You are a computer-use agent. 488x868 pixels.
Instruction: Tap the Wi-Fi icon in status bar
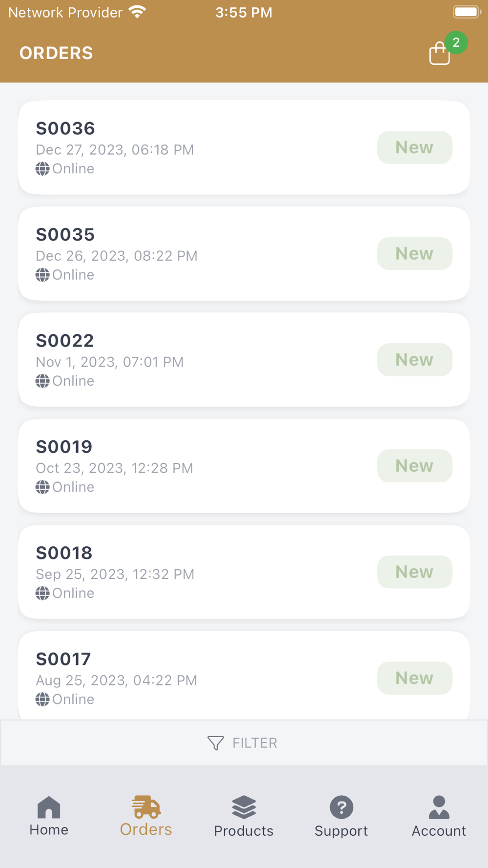138,12
